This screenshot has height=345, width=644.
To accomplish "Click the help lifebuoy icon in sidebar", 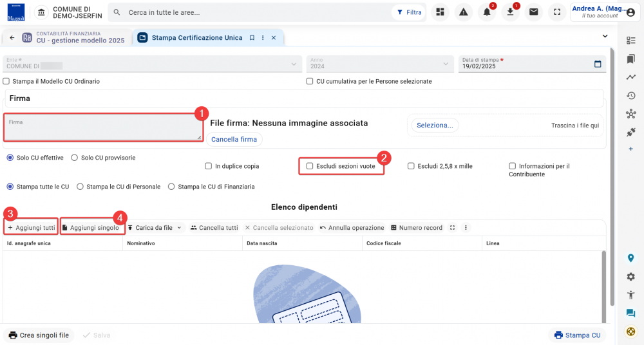I will [x=631, y=331].
